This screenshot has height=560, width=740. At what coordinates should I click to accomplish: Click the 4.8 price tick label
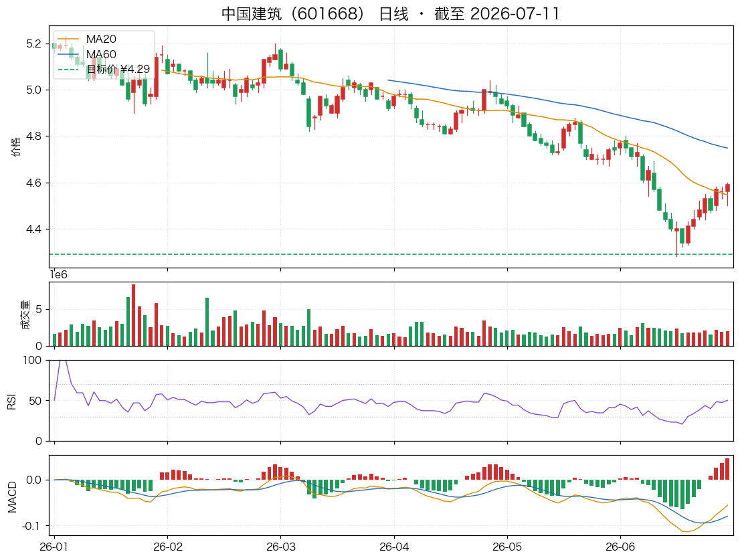[34, 136]
